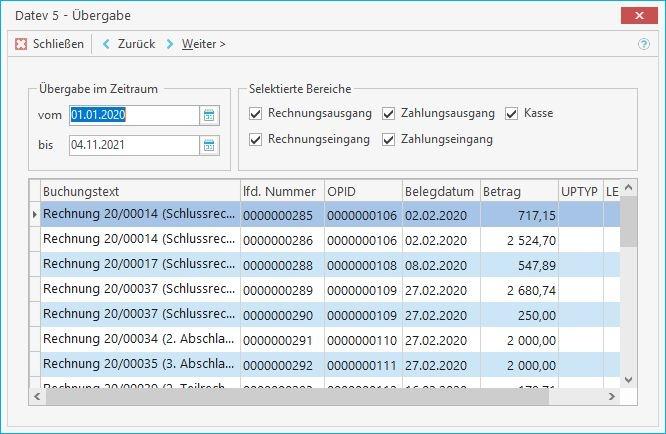Click the bis date field 04.11.2021
This screenshot has height=434, width=666.
pyautogui.click(x=134, y=145)
